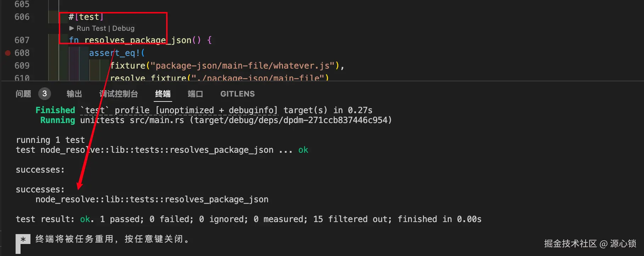
Task: Click the resolves_package_json function name
Action: click(x=138, y=40)
